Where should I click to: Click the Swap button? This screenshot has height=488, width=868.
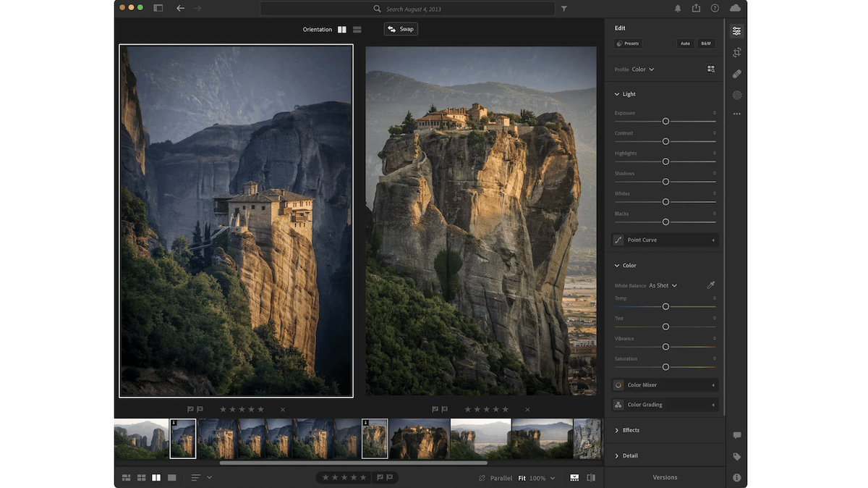(401, 29)
